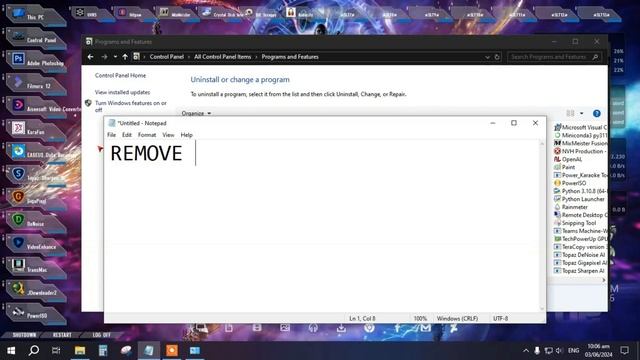This screenshot has height=360, width=640.
Task: Open Notepad Format menu
Action: click(147, 135)
